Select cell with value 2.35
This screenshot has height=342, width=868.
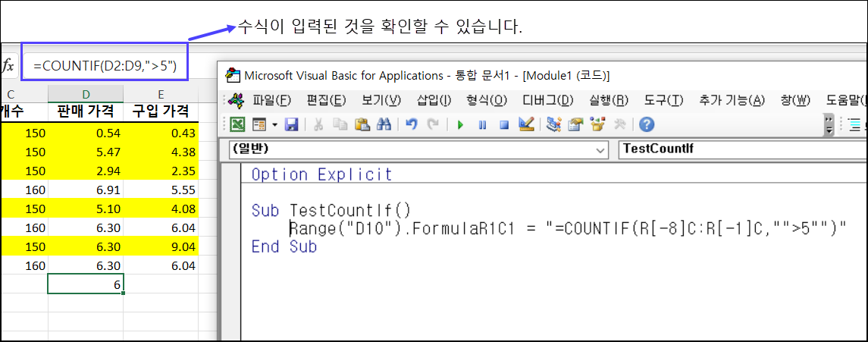[x=161, y=171]
